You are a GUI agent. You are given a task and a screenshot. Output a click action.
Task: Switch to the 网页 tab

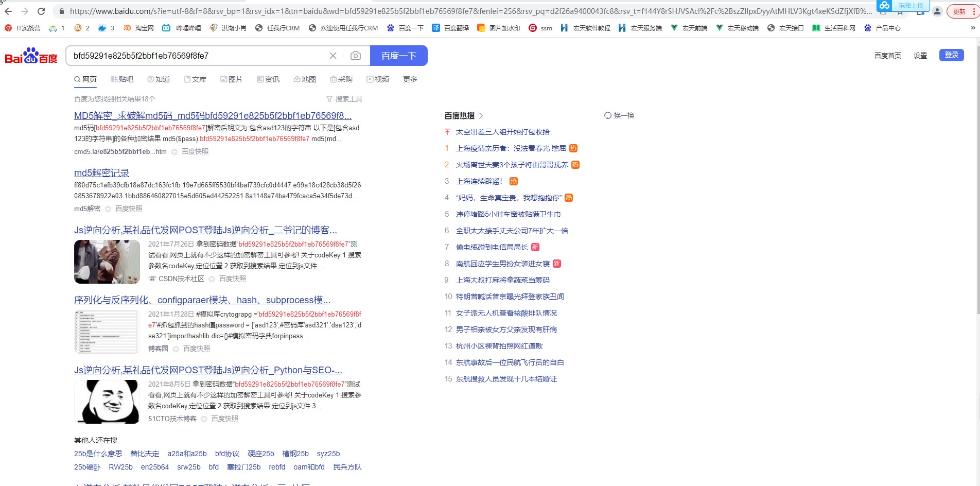[x=85, y=79]
